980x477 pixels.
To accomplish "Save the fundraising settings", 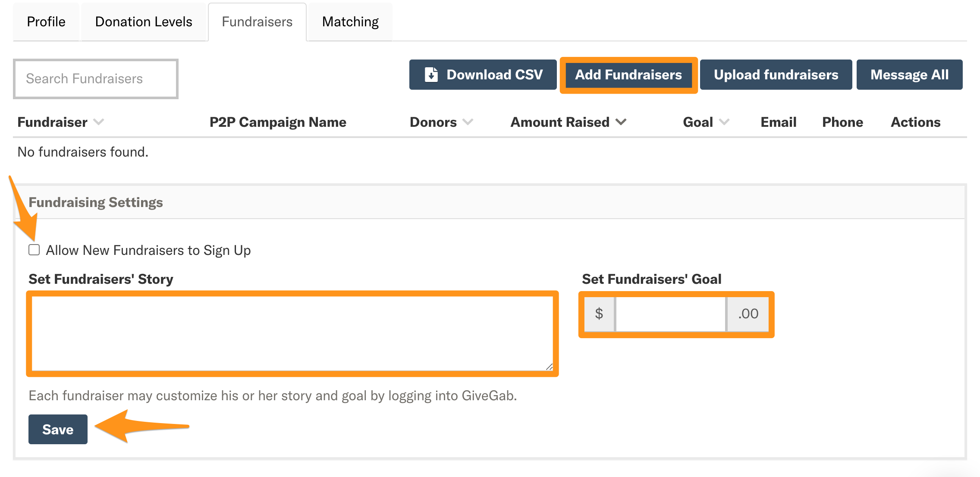I will [58, 429].
